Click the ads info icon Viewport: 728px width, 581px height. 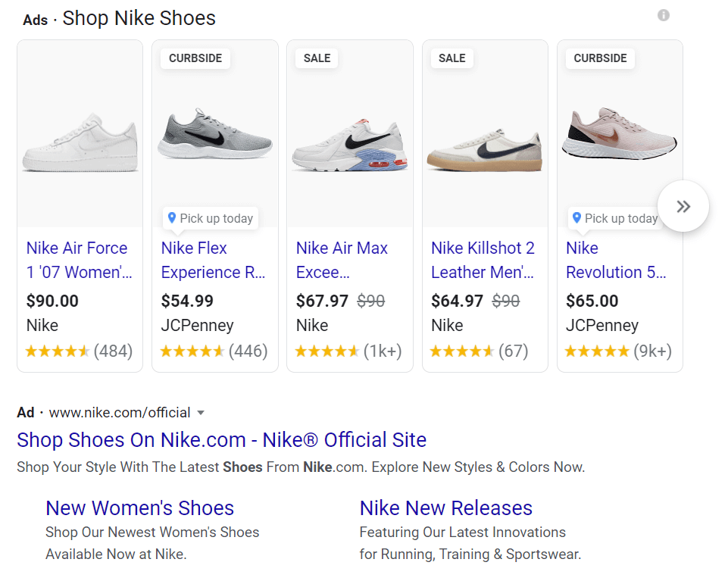(664, 15)
